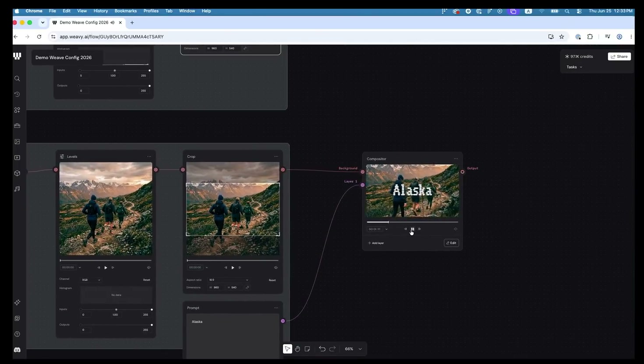Open the nodes/shapes library sidebar icon

[x=17, y=110]
